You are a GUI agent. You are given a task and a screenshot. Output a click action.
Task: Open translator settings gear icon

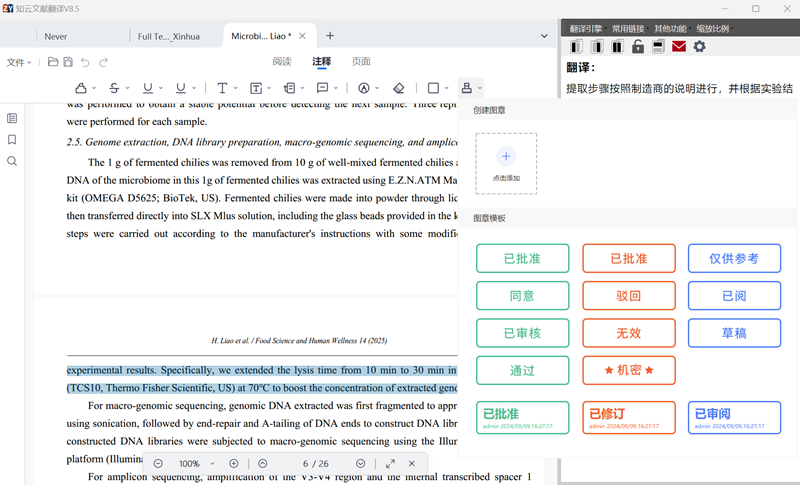(x=699, y=46)
